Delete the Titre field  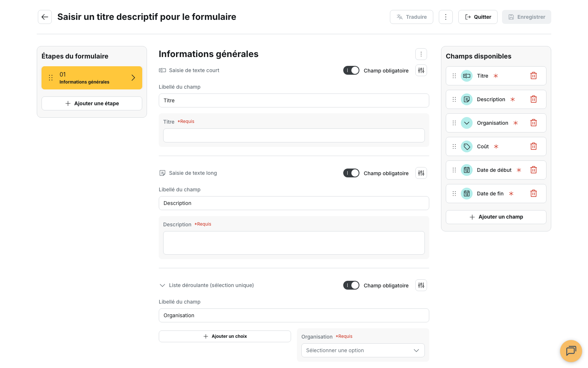click(x=534, y=76)
